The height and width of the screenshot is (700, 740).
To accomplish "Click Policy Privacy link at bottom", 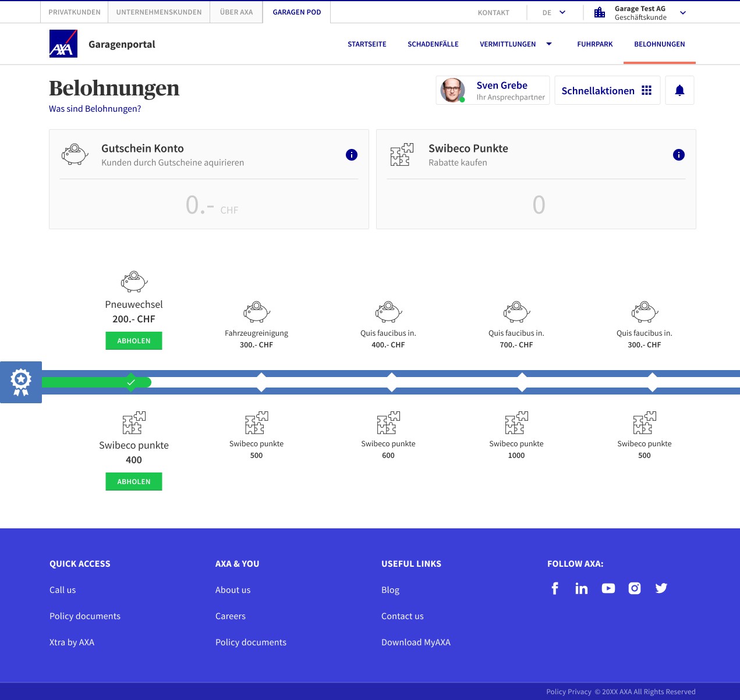I will [569, 692].
